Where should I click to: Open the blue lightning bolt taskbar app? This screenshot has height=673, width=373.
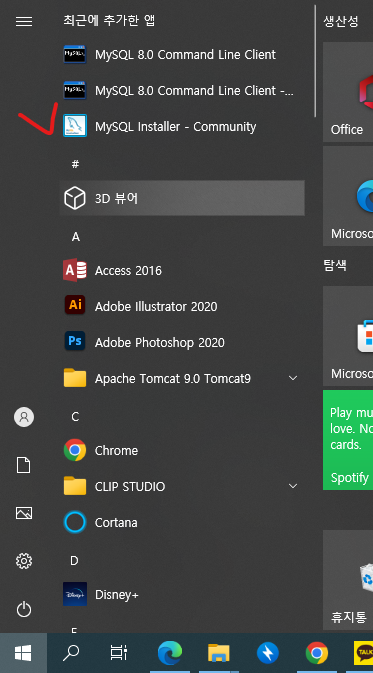click(268, 653)
